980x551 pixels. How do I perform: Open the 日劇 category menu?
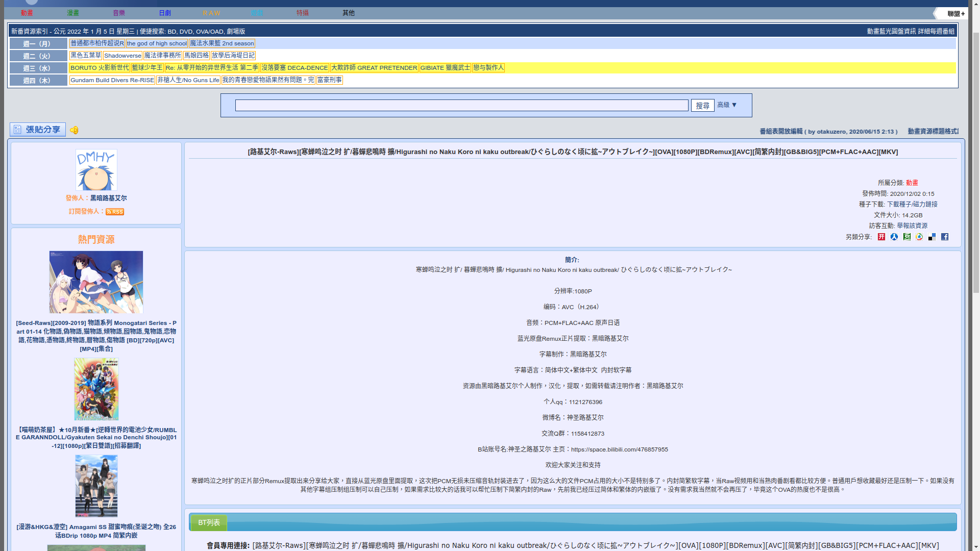click(x=165, y=13)
